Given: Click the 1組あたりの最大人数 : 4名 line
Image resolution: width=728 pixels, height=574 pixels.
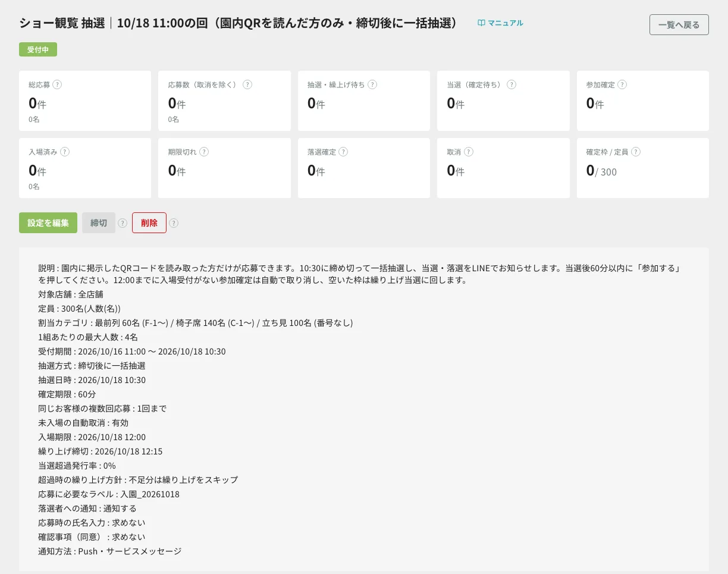Looking at the screenshot, I should (88, 337).
